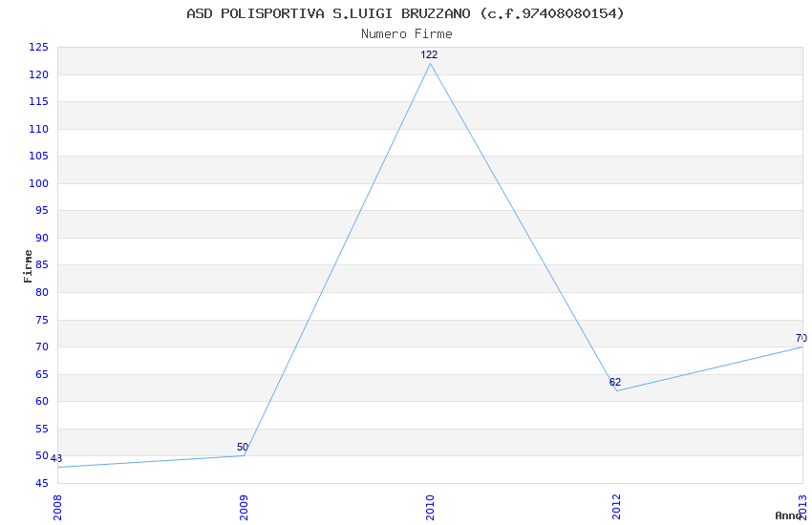Click the y-axis value 95
The width and height of the screenshot is (812, 525).
click(41, 211)
